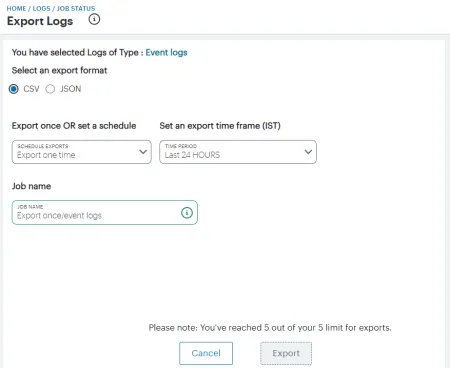Click the 'Job name' heading label
Screen dimensions: 450x368
click(31, 186)
